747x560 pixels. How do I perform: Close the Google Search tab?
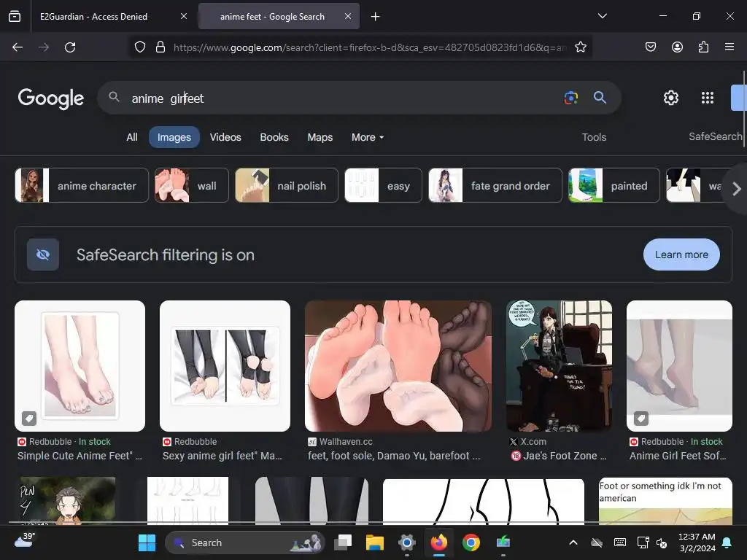coord(348,16)
